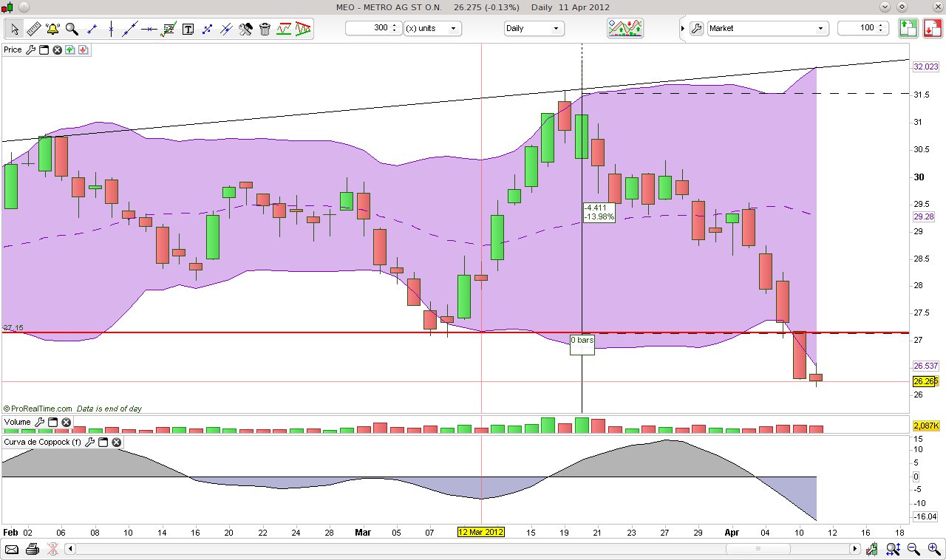Increase the order quantity with the stepper
The width and height of the screenshot is (946, 560).
[880, 25]
